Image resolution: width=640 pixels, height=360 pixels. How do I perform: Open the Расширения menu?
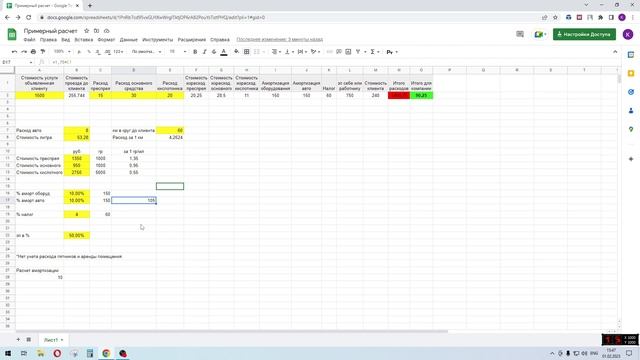pyautogui.click(x=191, y=40)
